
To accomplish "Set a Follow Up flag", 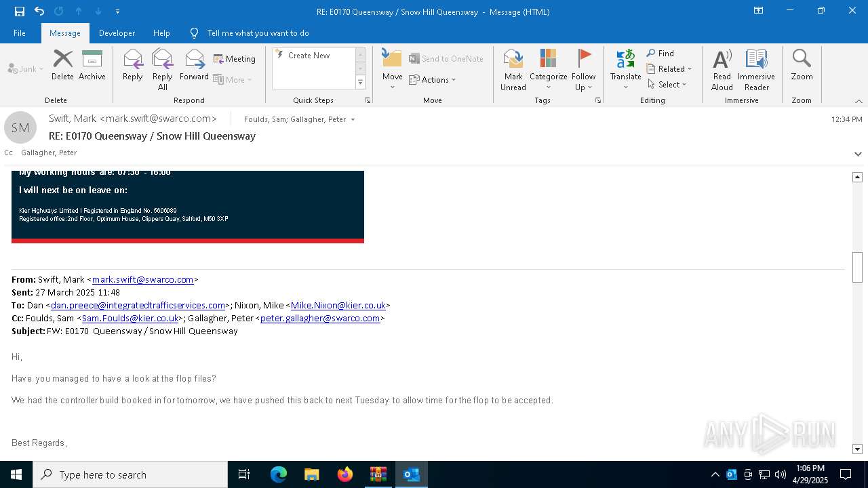I will [583, 69].
